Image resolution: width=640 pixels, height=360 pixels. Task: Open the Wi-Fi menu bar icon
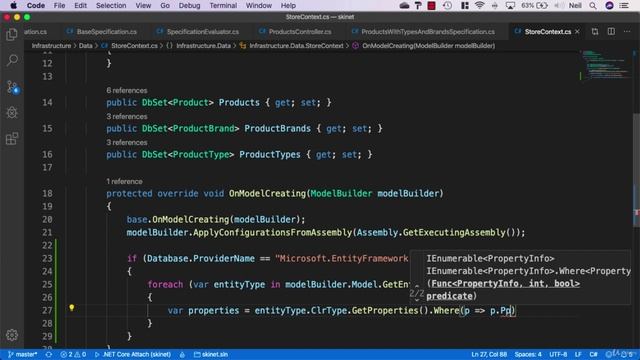click(480, 5)
